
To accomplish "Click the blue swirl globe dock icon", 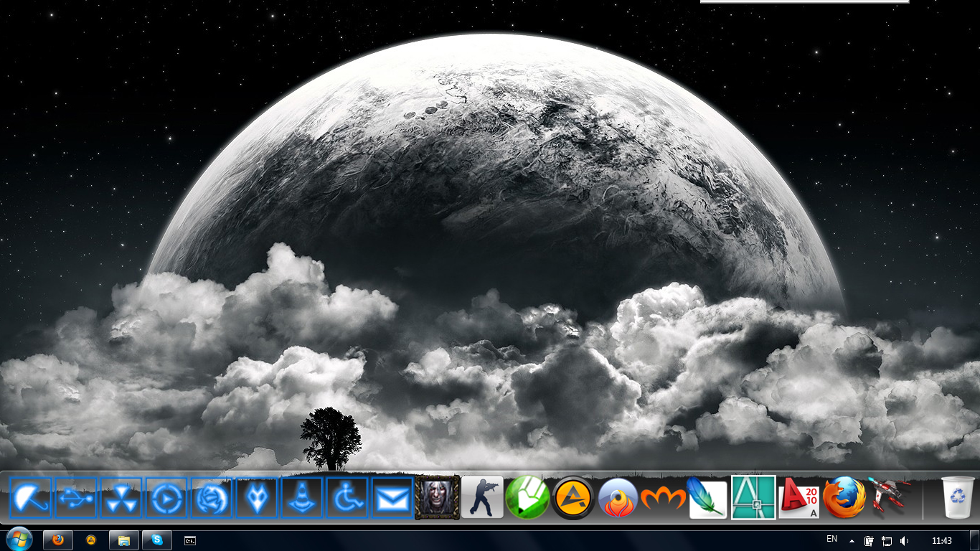I will coord(212,498).
